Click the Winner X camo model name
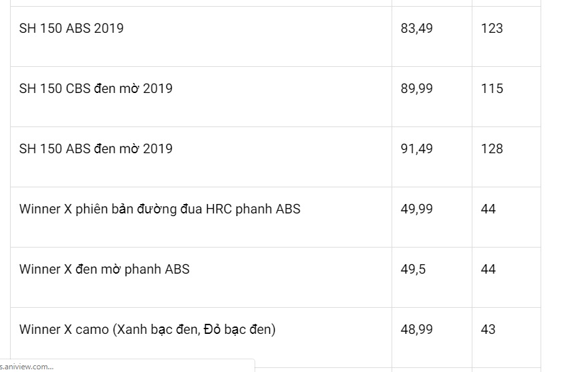The width and height of the screenshot is (588, 372). pos(64,329)
